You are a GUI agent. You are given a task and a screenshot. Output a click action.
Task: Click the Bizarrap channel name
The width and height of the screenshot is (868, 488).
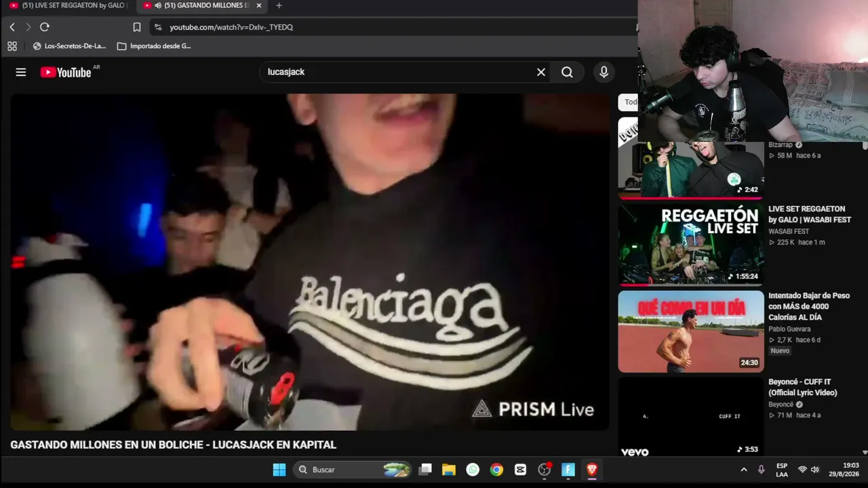pyautogui.click(x=781, y=145)
